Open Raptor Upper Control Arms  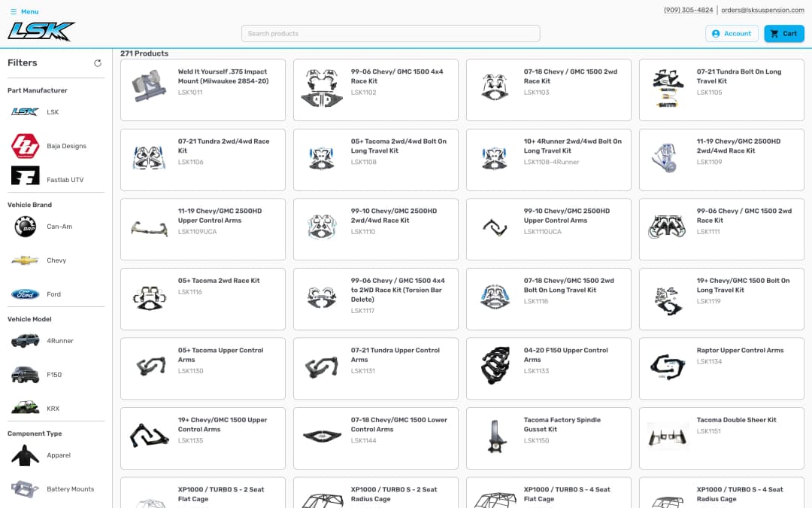point(721,369)
